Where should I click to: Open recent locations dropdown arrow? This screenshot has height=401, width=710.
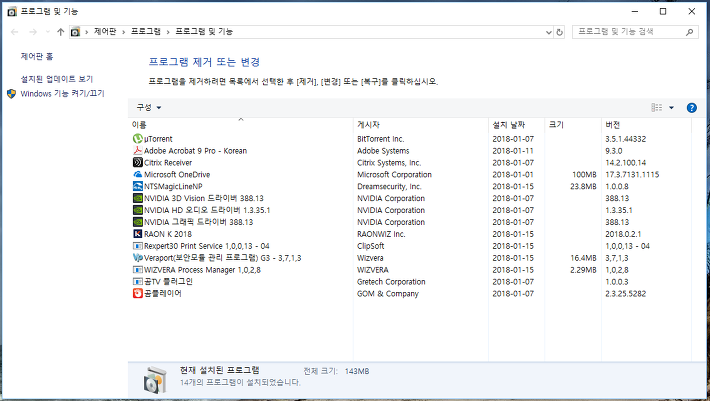[x=48, y=32]
